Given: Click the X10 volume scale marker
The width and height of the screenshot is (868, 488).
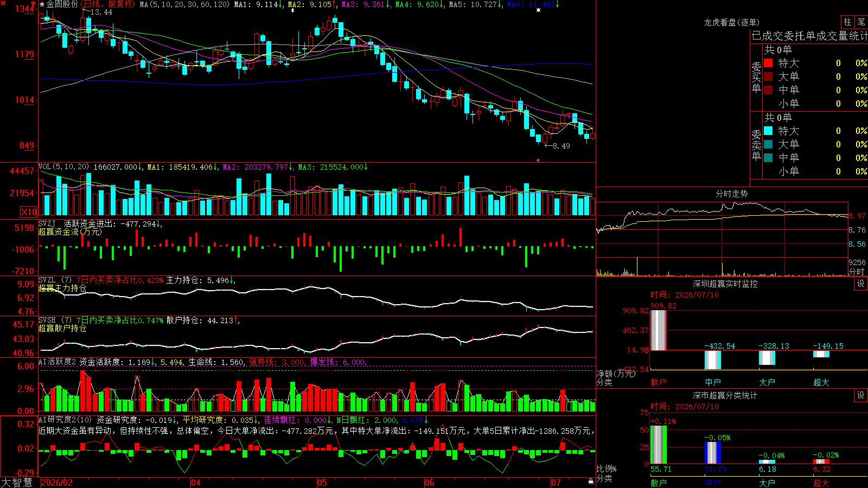Looking at the screenshot, I should coord(29,212).
